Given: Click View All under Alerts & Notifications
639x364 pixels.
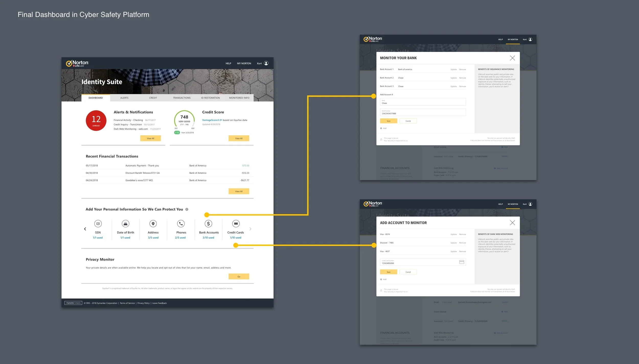Looking at the screenshot, I should [151, 138].
